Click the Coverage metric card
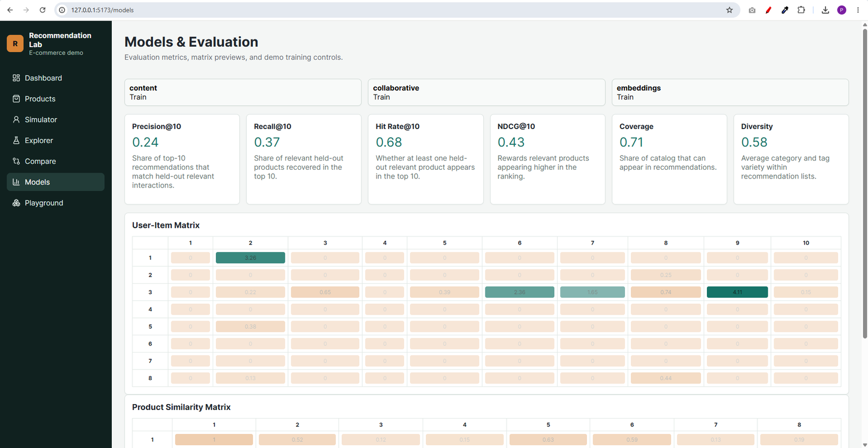Viewport: 868px width, 448px height. pyautogui.click(x=669, y=159)
